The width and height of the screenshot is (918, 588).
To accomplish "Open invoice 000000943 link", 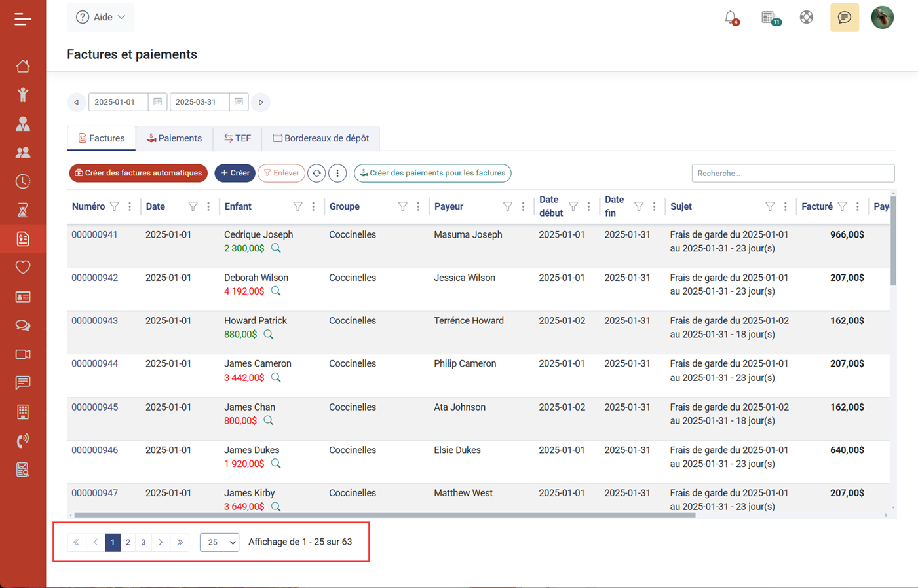I will [95, 321].
